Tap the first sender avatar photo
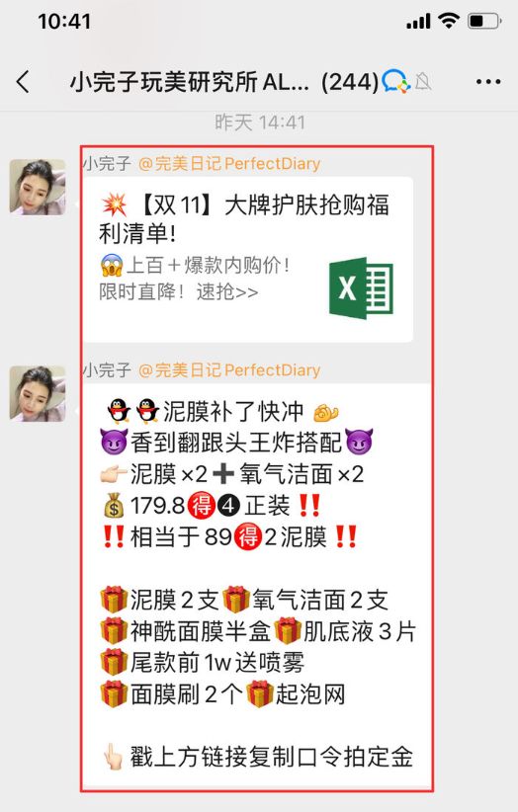The width and height of the screenshot is (518, 812). (x=38, y=187)
